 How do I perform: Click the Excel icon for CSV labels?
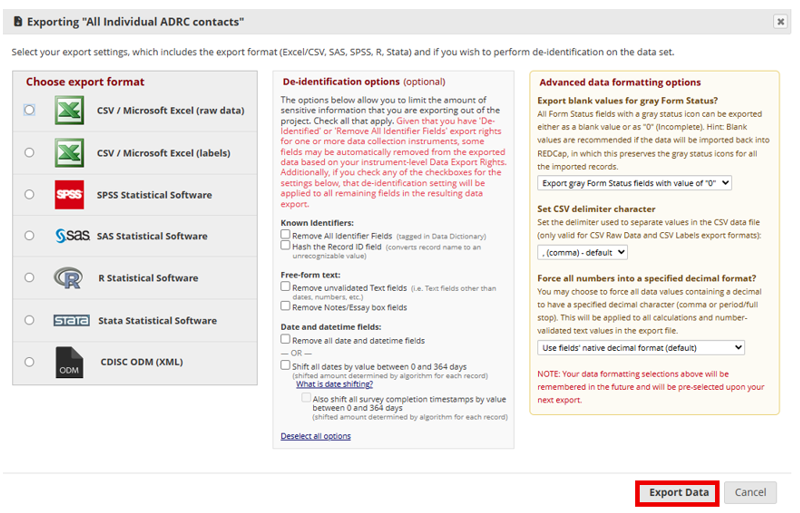(x=69, y=153)
